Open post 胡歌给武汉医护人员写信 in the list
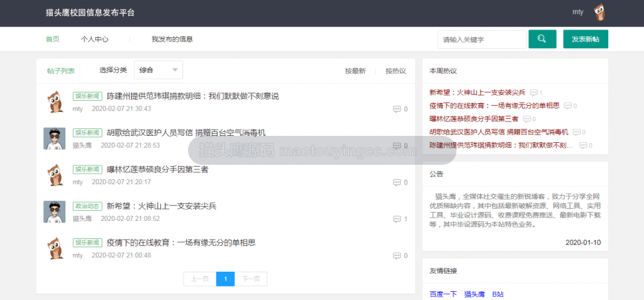The height and width of the screenshot is (300, 644). click(186, 133)
